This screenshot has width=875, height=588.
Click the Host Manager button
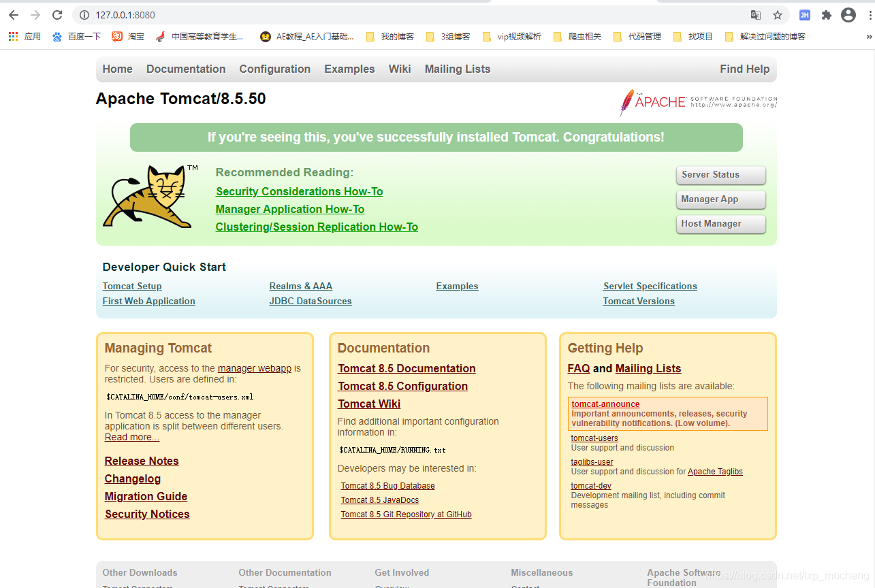tap(721, 224)
